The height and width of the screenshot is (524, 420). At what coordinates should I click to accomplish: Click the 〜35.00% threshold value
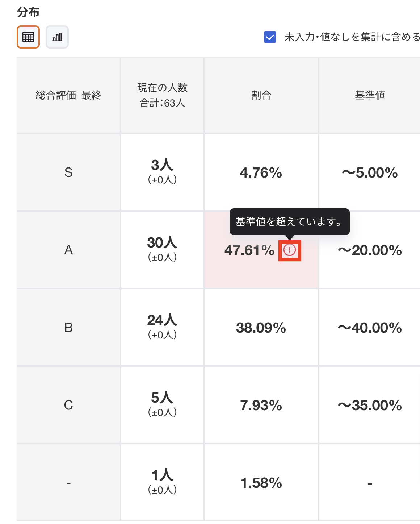370,406
